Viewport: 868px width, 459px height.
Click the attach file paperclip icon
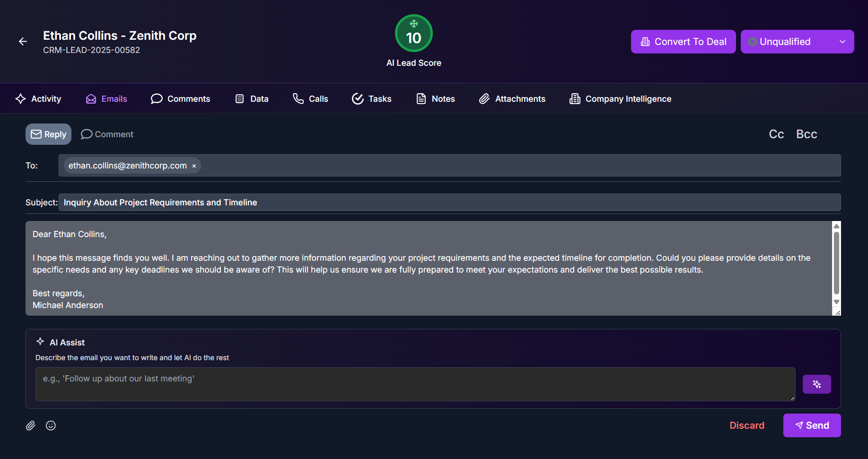click(x=31, y=425)
